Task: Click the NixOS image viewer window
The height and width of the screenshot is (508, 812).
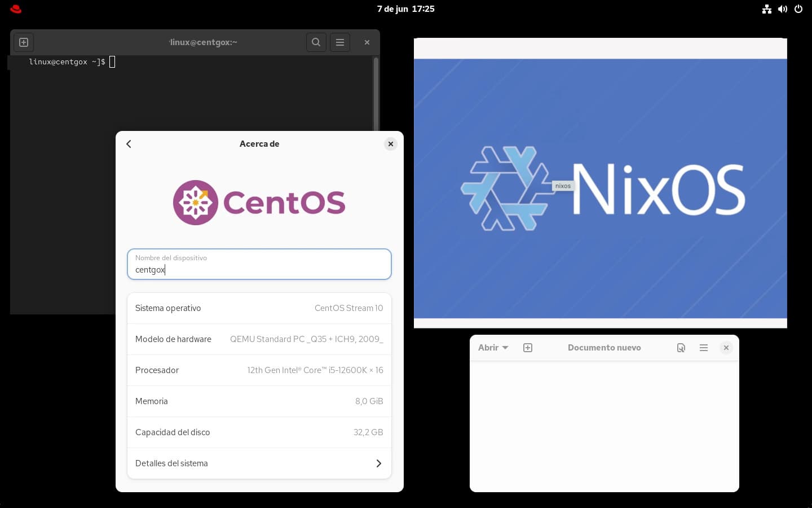Action: tap(601, 183)
